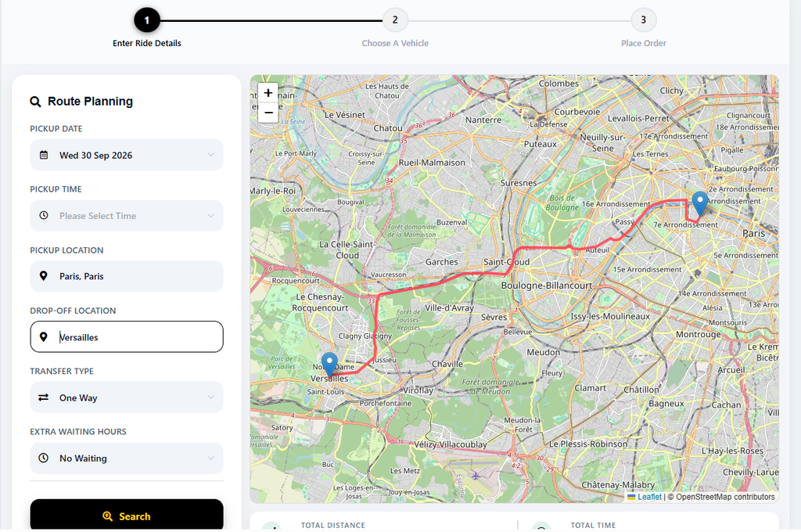
Task: Open the OpenStreetMap contributors link
Action: [x=725, y=497]
